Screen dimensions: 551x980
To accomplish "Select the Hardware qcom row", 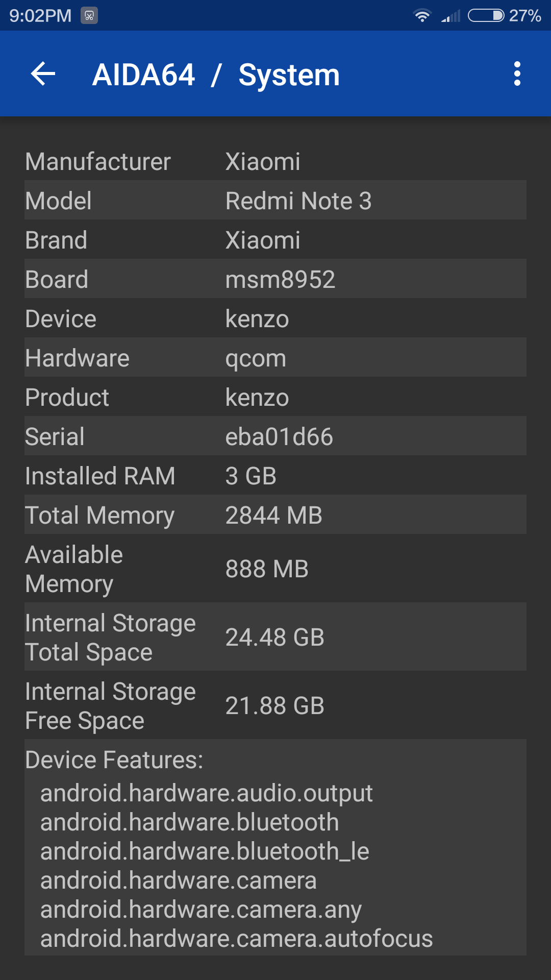I will click(275, 357).
